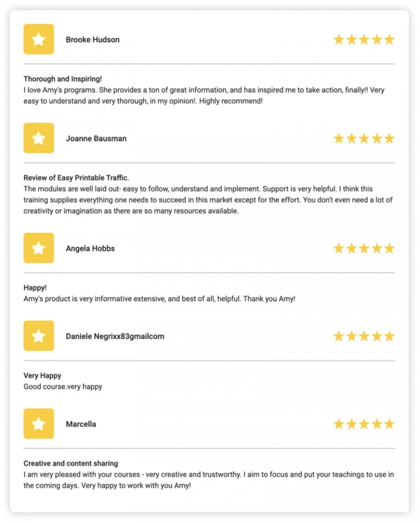Click Angela Hobbs' yellow star avatar icon
The width and height of the screenshot is (420, 522).
tap(39, 248)
